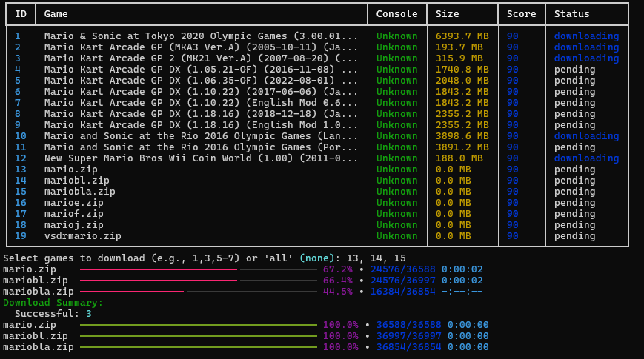This screenshot has height=359, width=644.
Task: Click the Download Summary heading
Action: tap(53, 303)
